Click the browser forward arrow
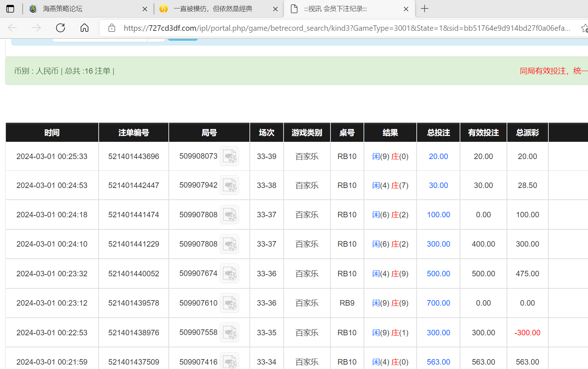 (x=36, y=28)
